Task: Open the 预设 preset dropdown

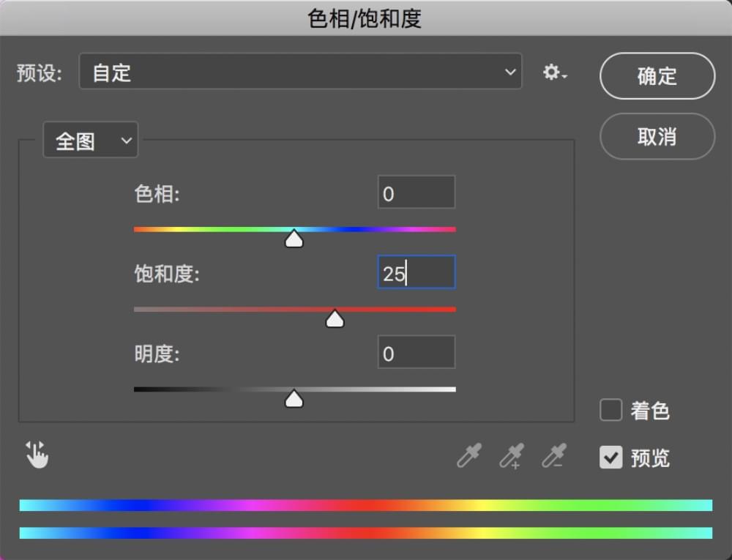Action: [300, 72]
